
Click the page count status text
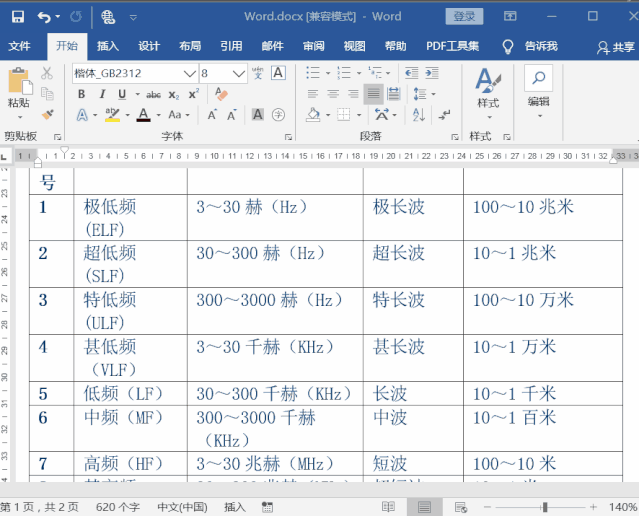pos(40,507)
